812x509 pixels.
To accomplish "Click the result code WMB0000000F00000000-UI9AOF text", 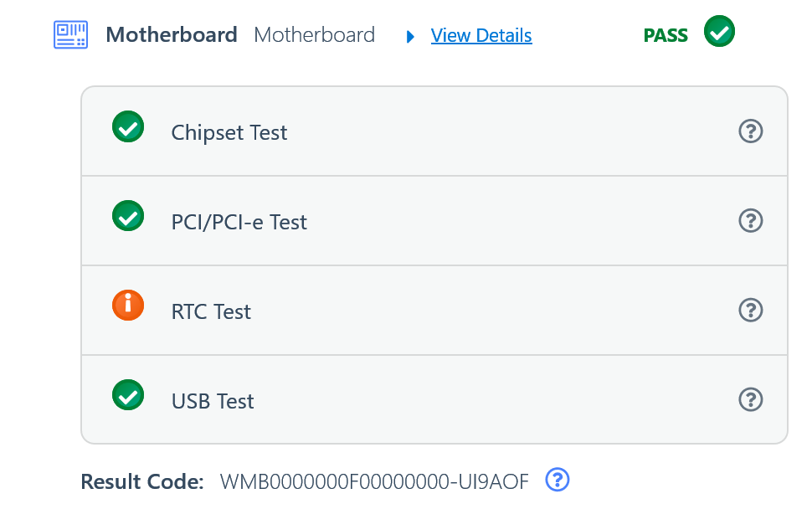I will point(374,481).
